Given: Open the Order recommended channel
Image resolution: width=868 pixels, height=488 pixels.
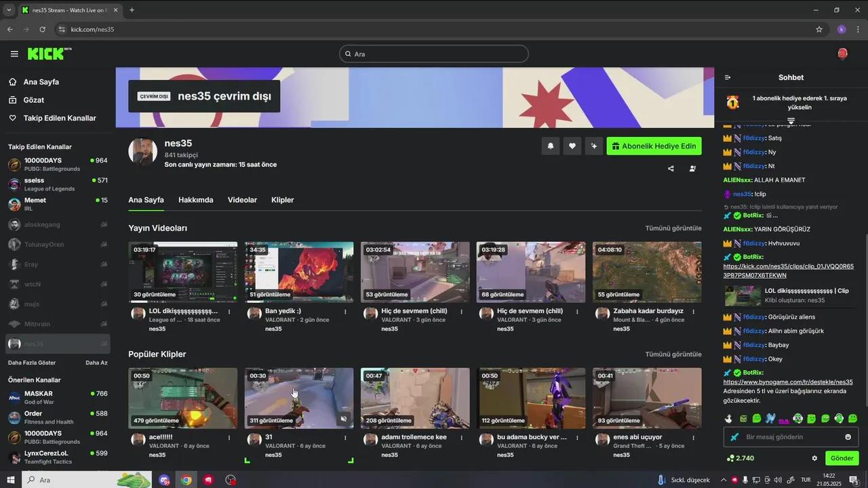Looking at the screenshot, I should (x=58, y=418).
